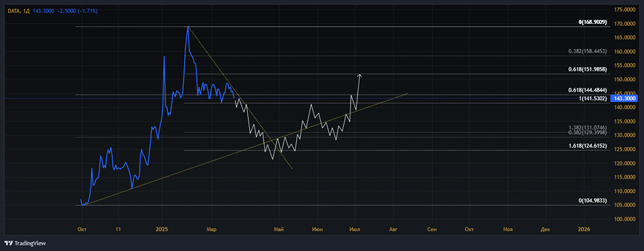Click the Дек label on the time axis

coord(545,229)
